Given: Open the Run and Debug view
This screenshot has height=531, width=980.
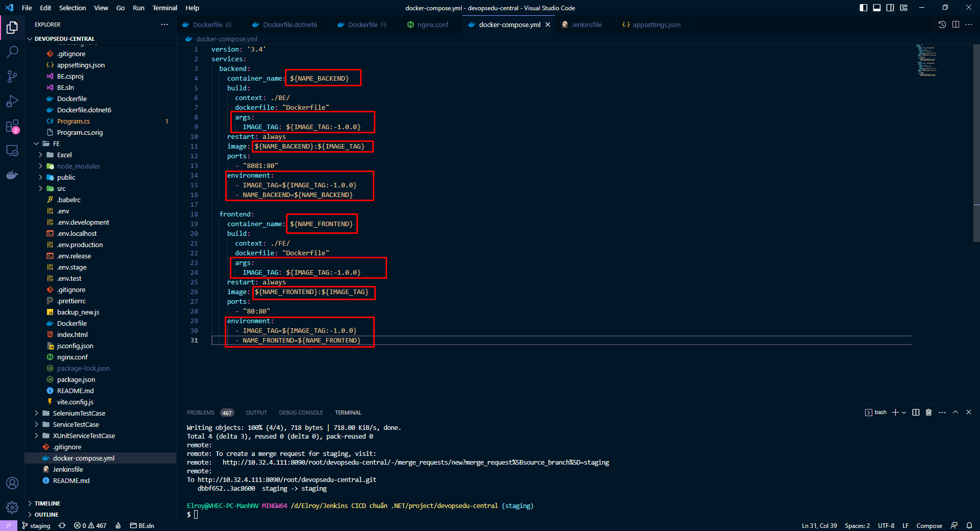Looking at the screenshot, I should tap(12, 101).
